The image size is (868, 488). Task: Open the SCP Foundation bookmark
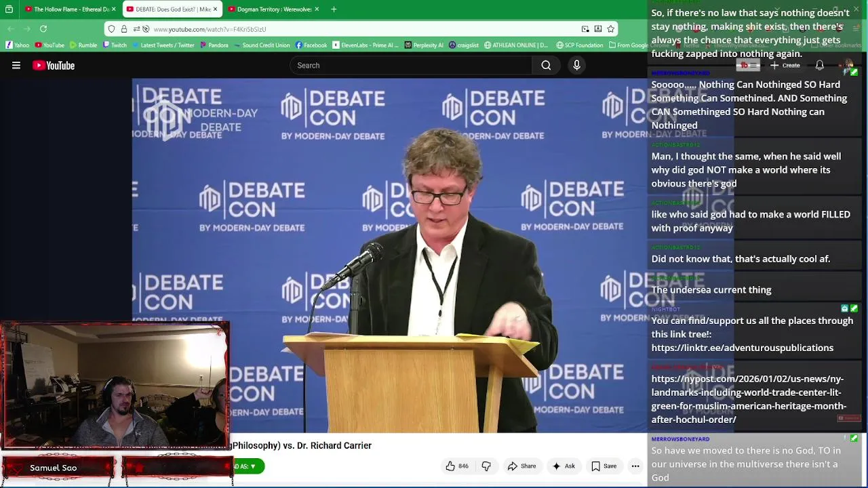(580, 45)
